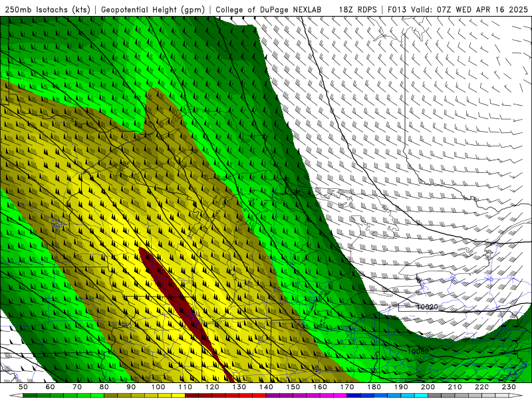
Task: Click the '250mb Isotachs (kts)' title text
Action: click(47, 9)
